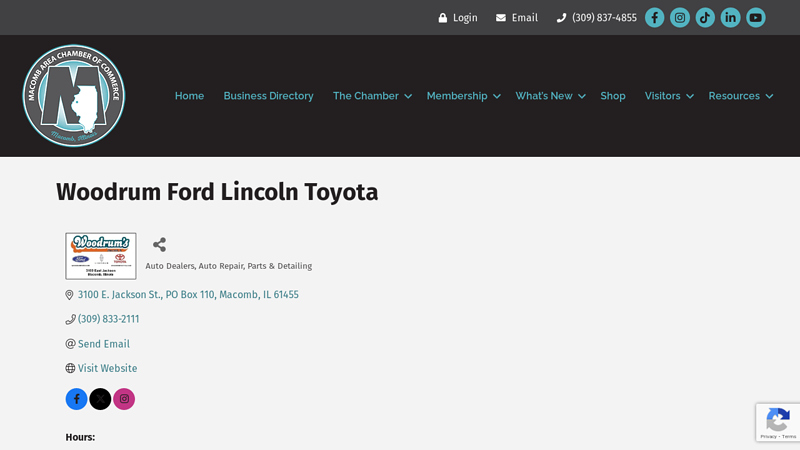800x450 pixels.
Task: Click the Send Email link
Action: [104, 344]
